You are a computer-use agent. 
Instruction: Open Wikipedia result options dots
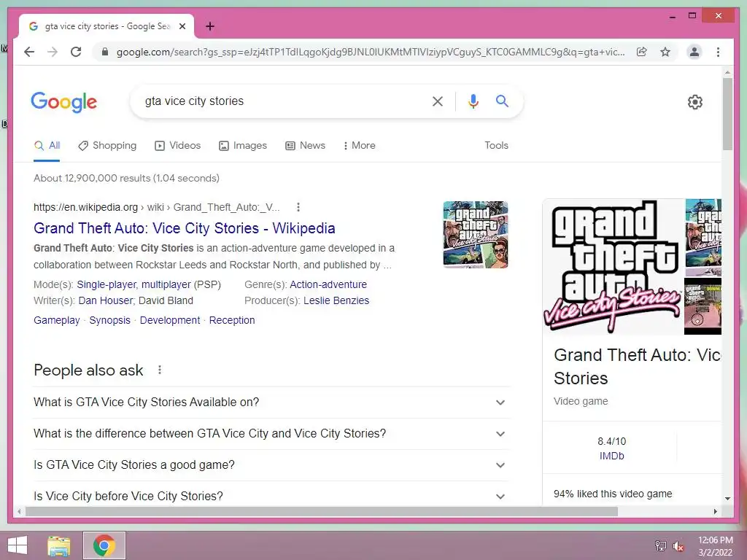pyautogui.click(x=298, y=207)
